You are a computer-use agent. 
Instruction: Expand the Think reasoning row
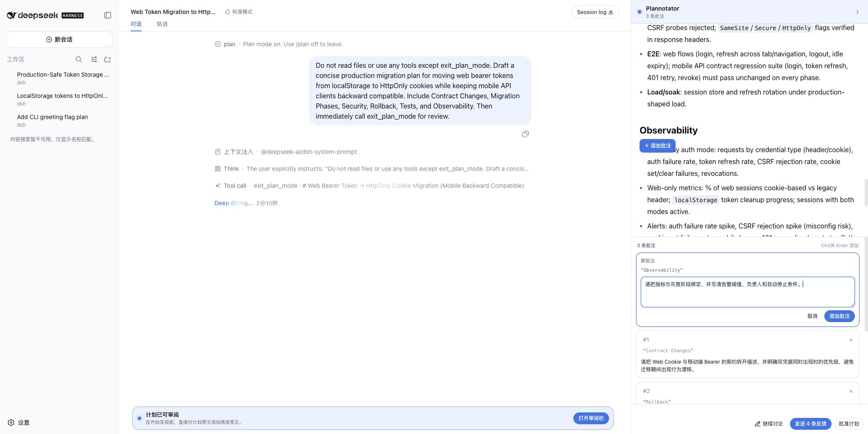point(372,169)
